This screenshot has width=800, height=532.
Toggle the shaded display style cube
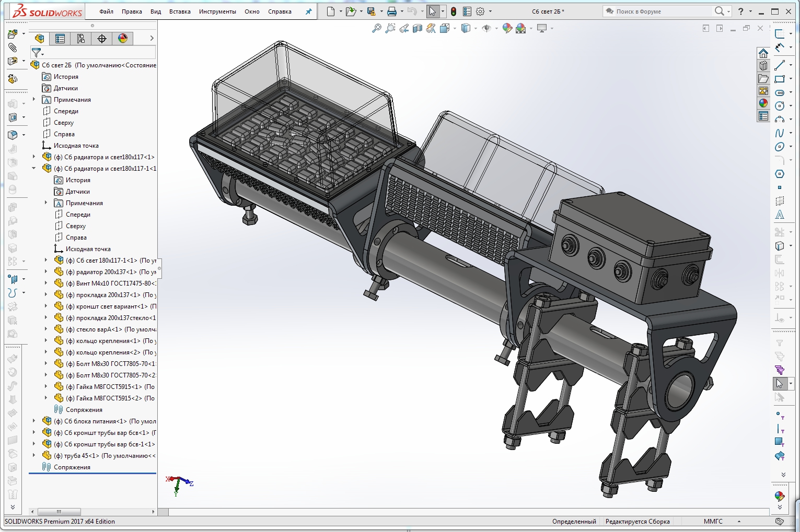click(x=465, y=29)
